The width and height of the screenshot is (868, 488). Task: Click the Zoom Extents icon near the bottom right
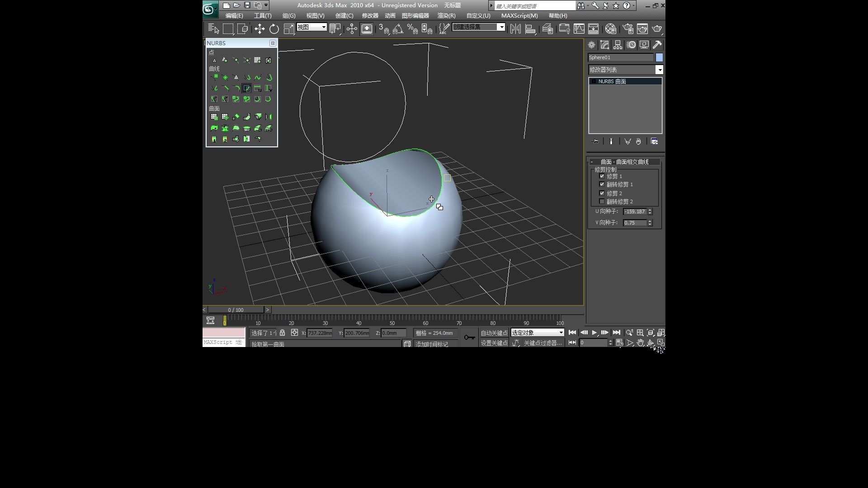click(x=651, y=333)
